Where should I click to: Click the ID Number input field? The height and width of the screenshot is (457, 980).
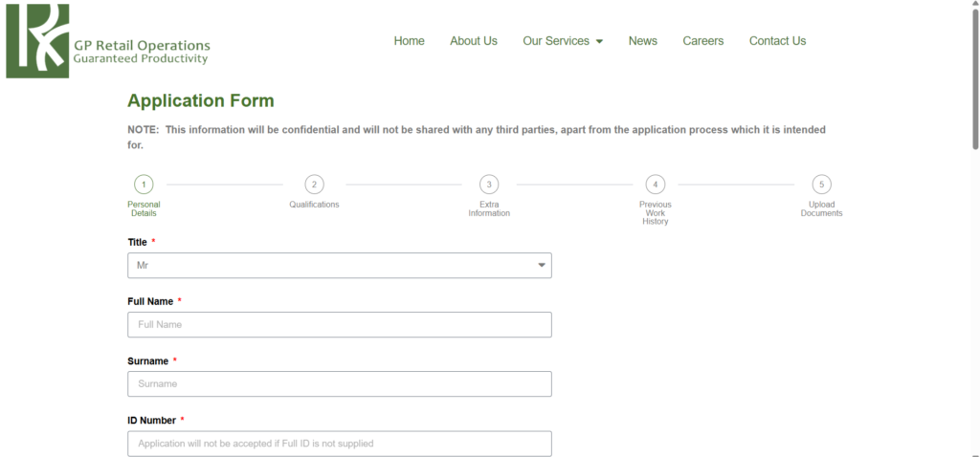pyautogui.click(x=339, y=444)
